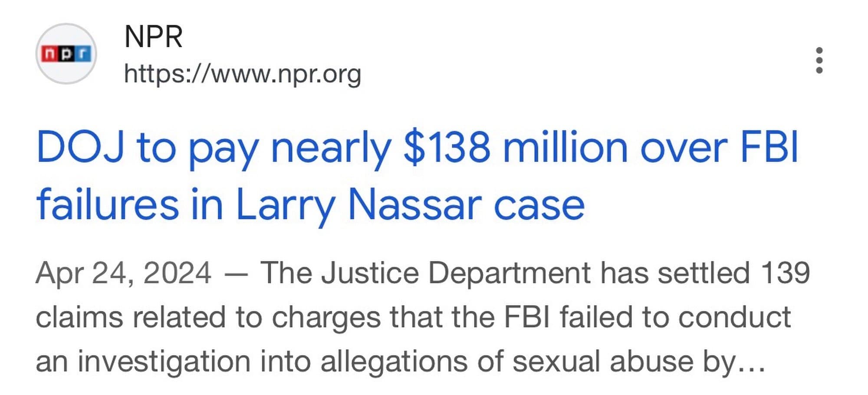Viewport: 868px width, 395px height.
Task: Click the Apr 24, 2024 date
Action: (x=124, y=273)
